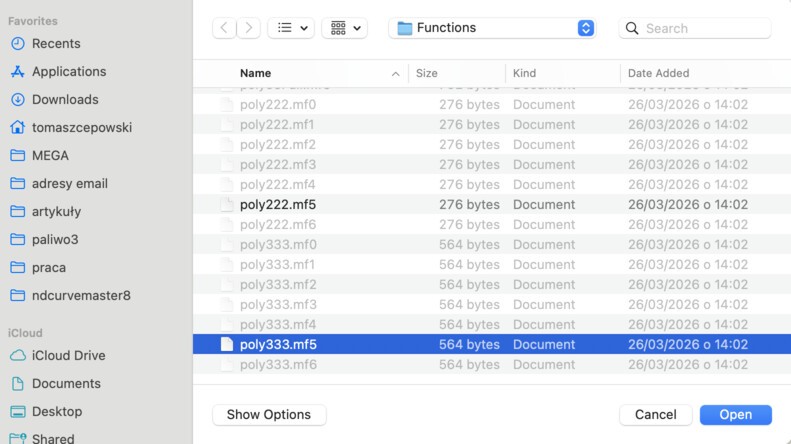Click the file poly333.mf2

(x=492, y=285)
